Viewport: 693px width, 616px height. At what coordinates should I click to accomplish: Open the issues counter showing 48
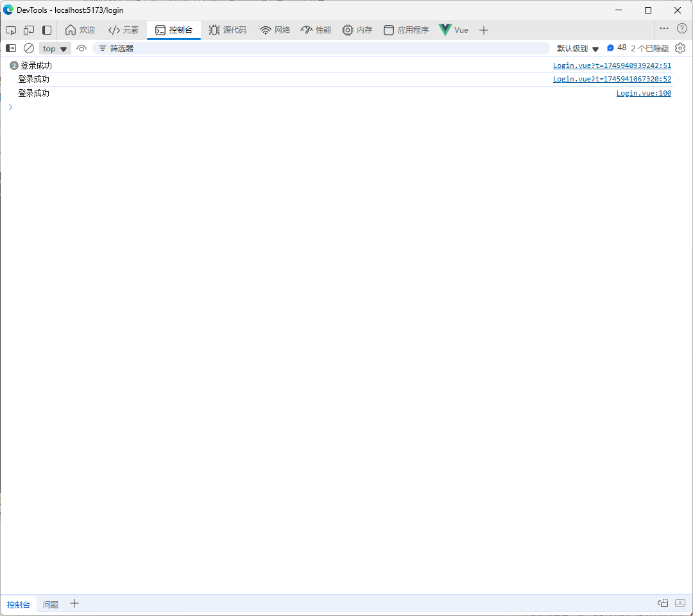(x=617, y=47)
